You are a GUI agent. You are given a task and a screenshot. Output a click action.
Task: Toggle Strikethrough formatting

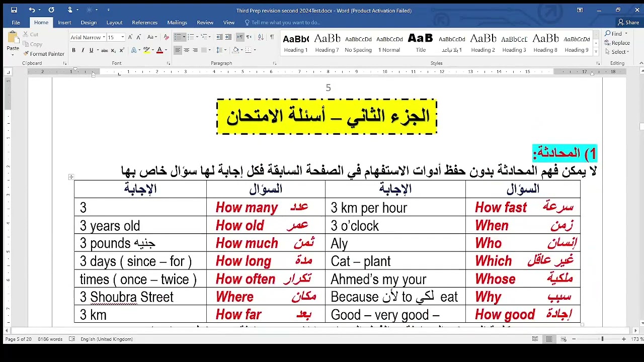click(x=105, y=50)
